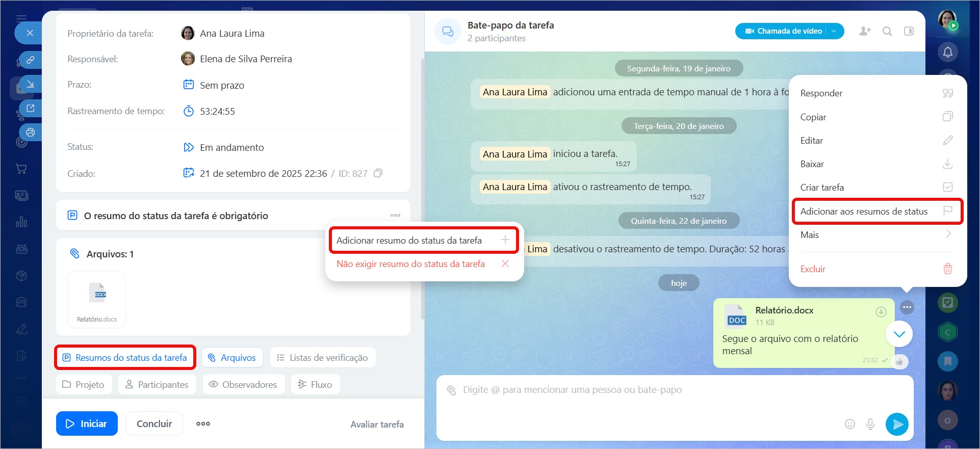Click the send message arrow button
This screenshot has width=980, height=449.
(897, 424)
